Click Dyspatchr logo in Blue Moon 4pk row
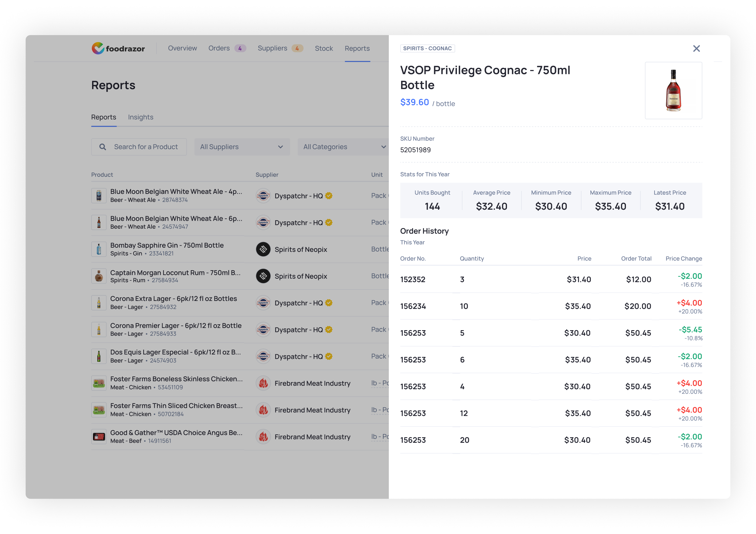 click(x=263, y=196)
